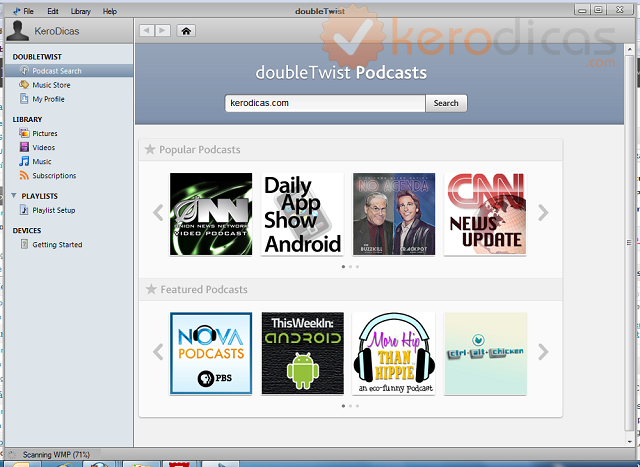The width and height of the screenshot is (640, 467).
Task: Show previous Popular Podcasts with left chevron
Action: (x=158, y=213)
